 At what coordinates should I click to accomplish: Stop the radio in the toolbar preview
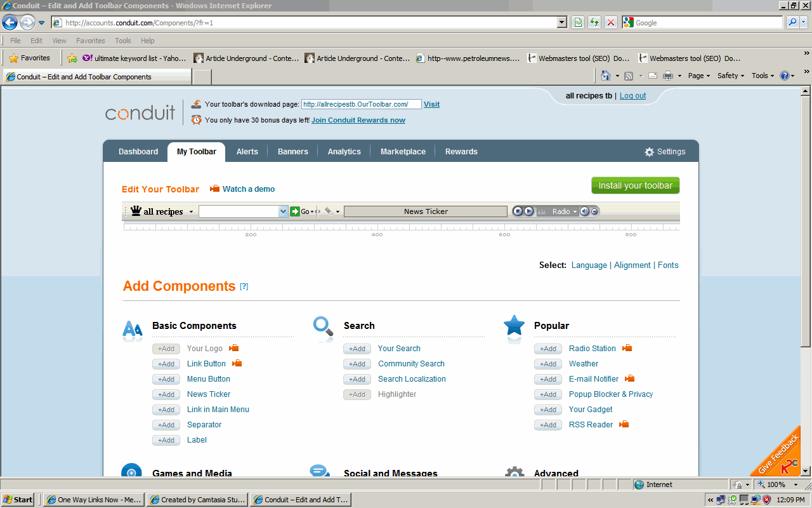518,211
